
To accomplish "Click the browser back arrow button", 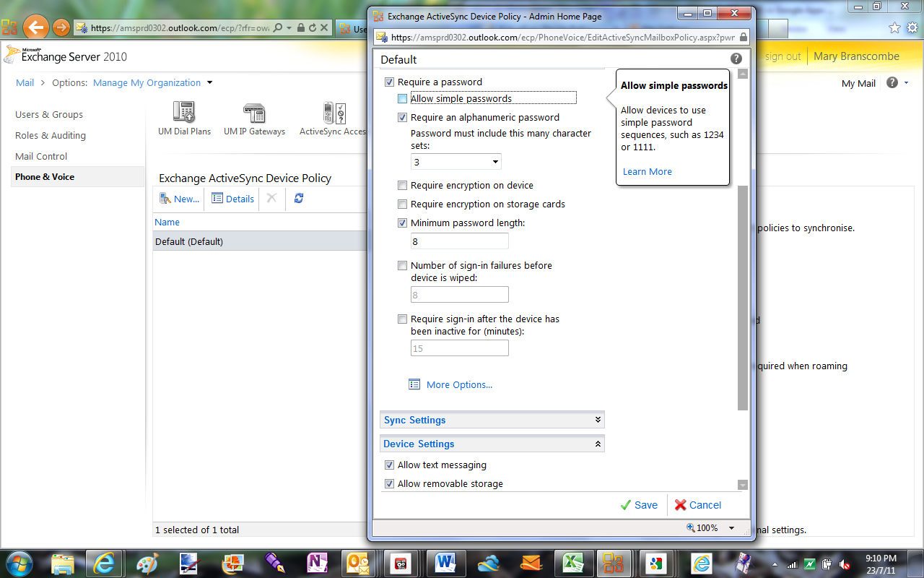I will 35,27.
